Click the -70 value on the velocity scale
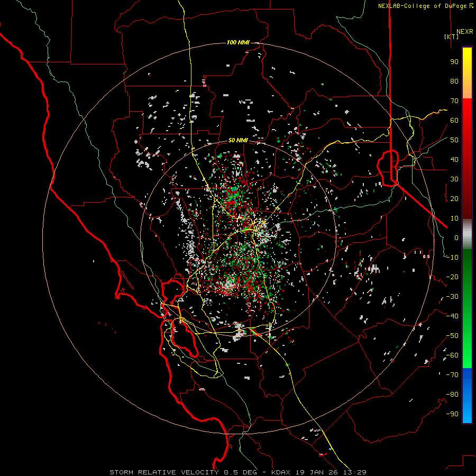Screen dimensions: 476x476 tap(452, 375)
